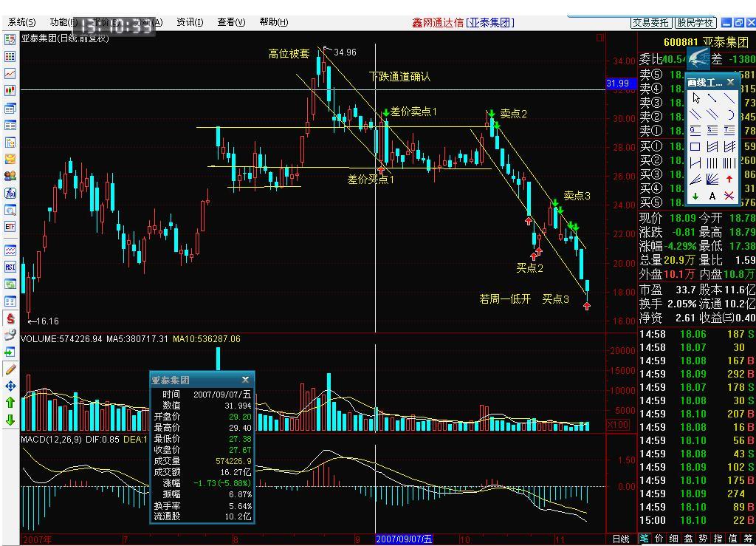Select the 势 tab at bottom right

pos(704,539)
